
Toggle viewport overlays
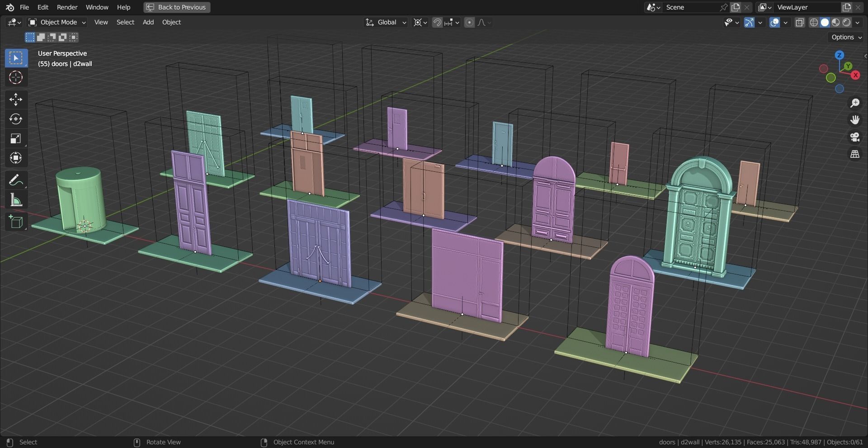click(x=774, y=22)
